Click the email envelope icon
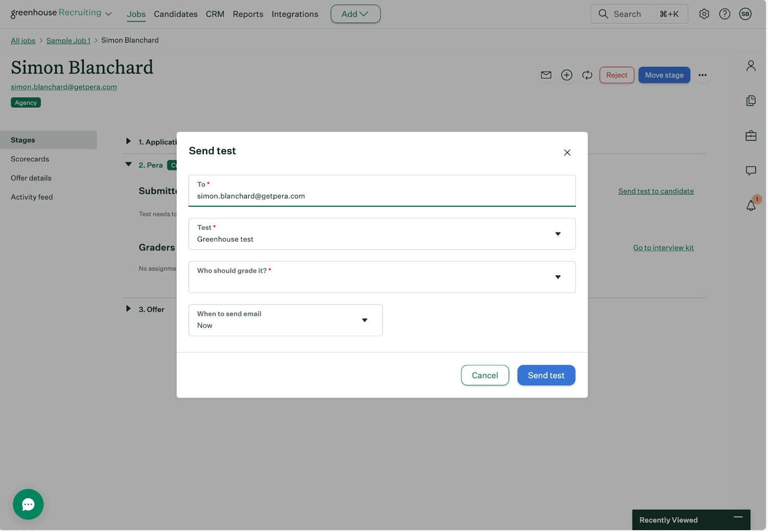The height and width of the screenshot is (532, 768). (x=546, y=75)
